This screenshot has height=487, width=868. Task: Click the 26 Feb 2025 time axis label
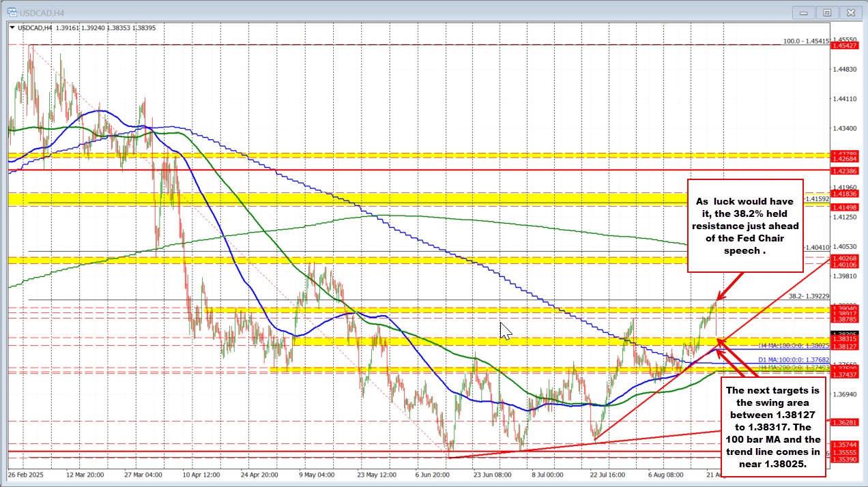[27, 473]
